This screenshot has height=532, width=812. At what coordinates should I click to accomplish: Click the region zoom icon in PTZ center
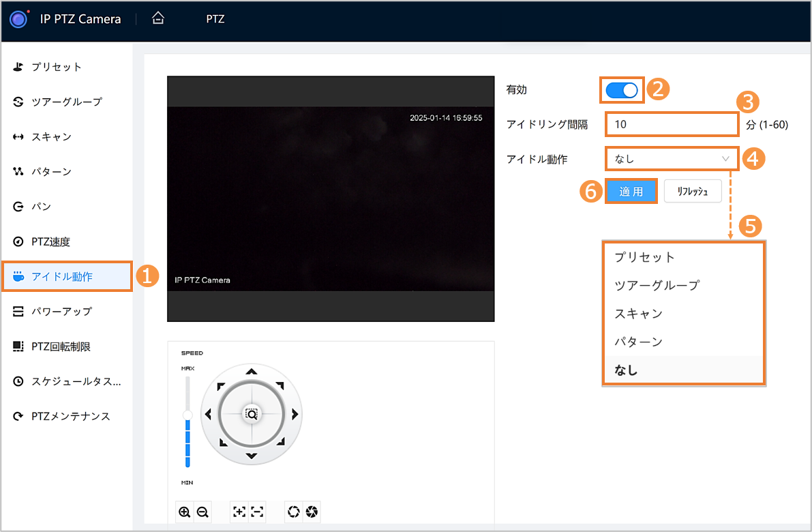[x=252, y=414]
